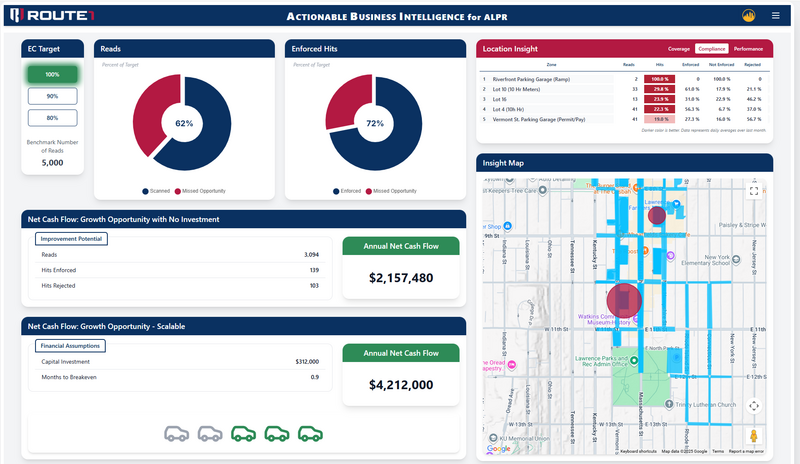Select the 80% EC Target option
800x464 pixels.
(x=52, y=118)
